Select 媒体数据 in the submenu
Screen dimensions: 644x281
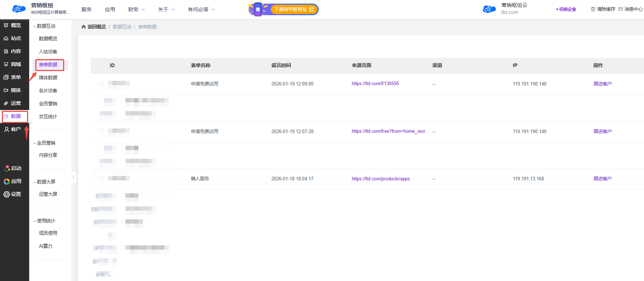pyautogui.click(x=48, y=78)
